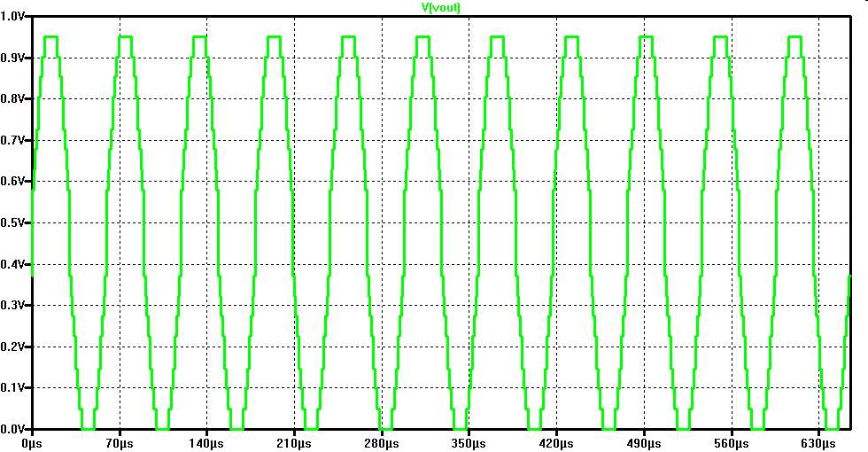The width and height of the screenshot is (868, 452).
Task: Click the 0.8V vertical axis label
Action: tap(14, 98)
